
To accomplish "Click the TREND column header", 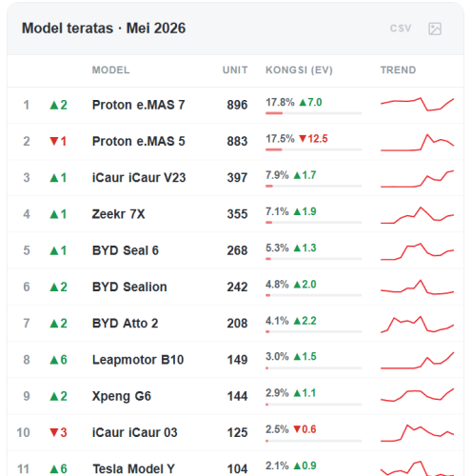I will pos(398,69).
